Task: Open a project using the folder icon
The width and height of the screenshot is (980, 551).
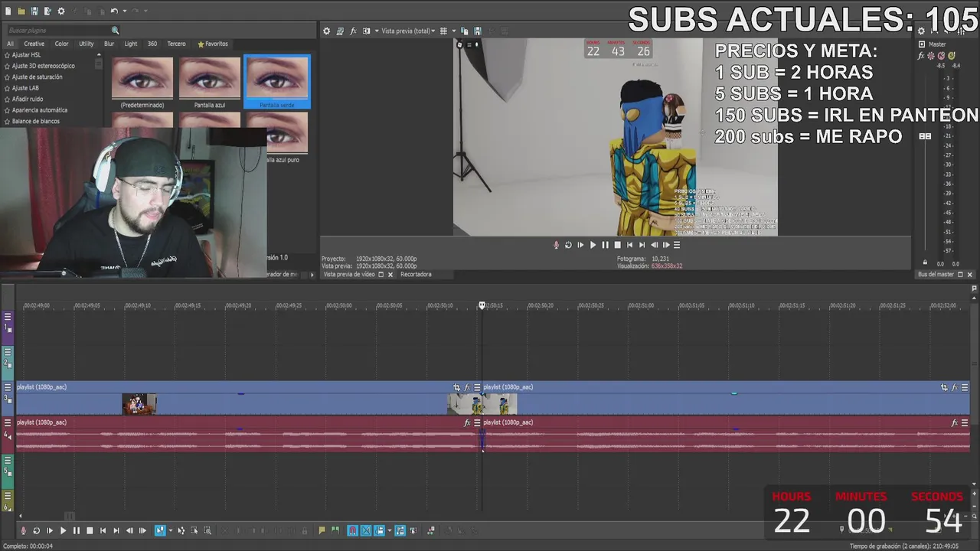Action: click(x=21, y=11)
